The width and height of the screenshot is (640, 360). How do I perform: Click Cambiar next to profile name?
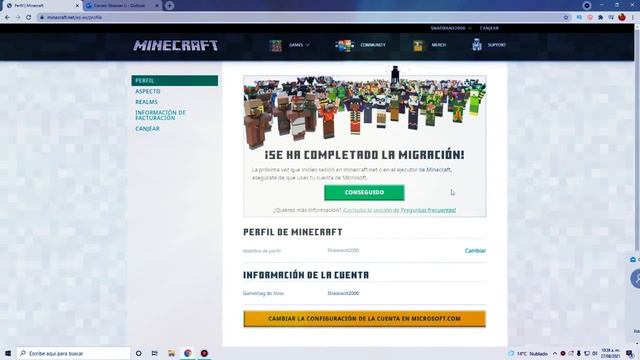click(475, 251)
